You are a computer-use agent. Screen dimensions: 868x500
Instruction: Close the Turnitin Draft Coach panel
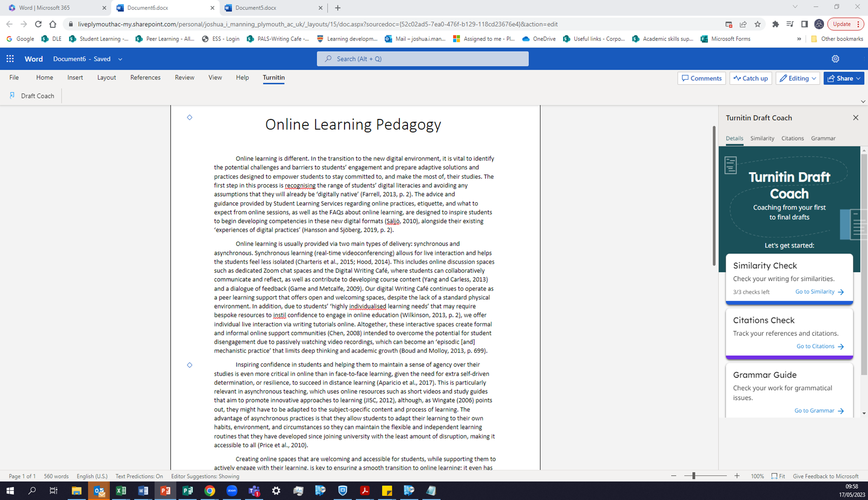point(855,118)
